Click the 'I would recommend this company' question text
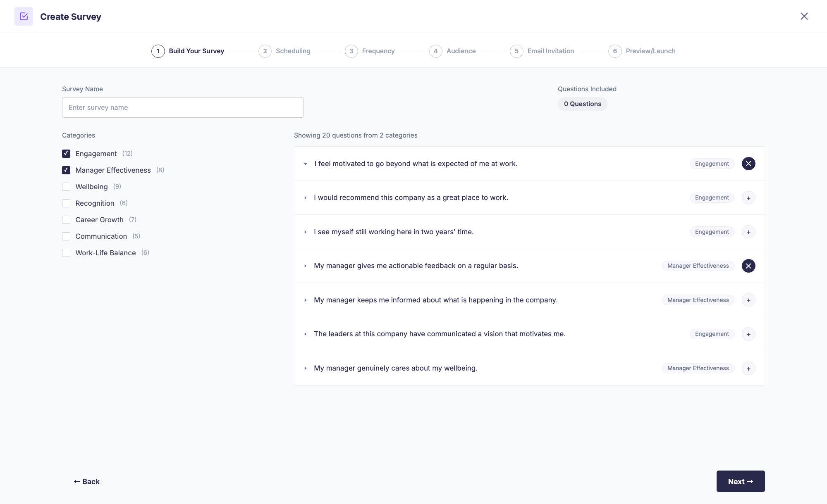This screenshot has width=827, height=504. pos(411,197)
